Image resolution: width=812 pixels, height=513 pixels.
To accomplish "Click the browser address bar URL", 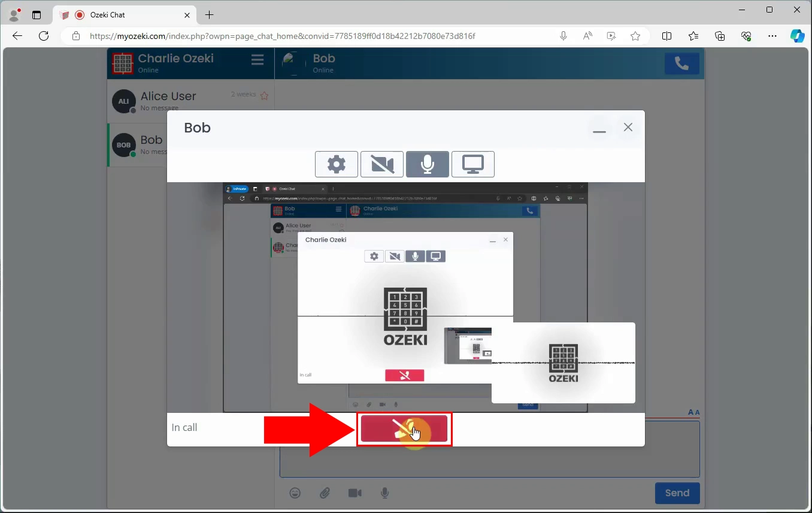I will pos(282,36).
